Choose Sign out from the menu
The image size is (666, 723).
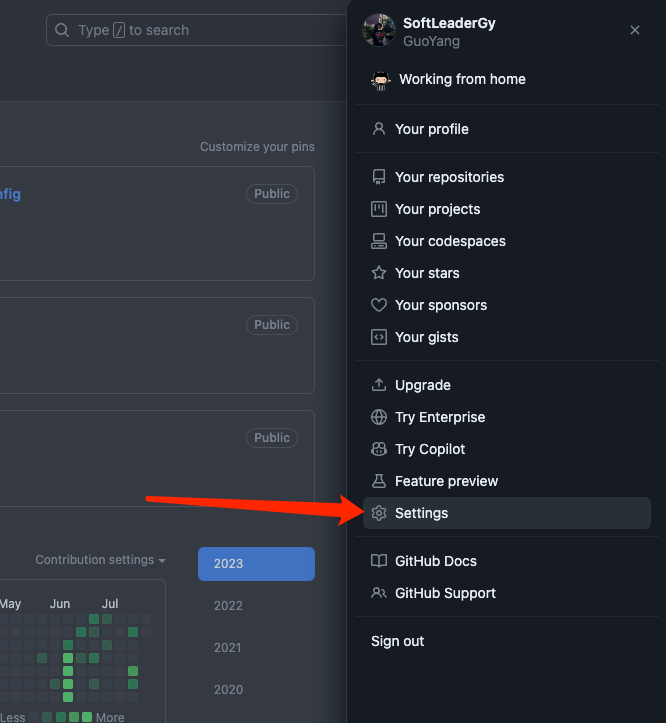tap(398, 641)
